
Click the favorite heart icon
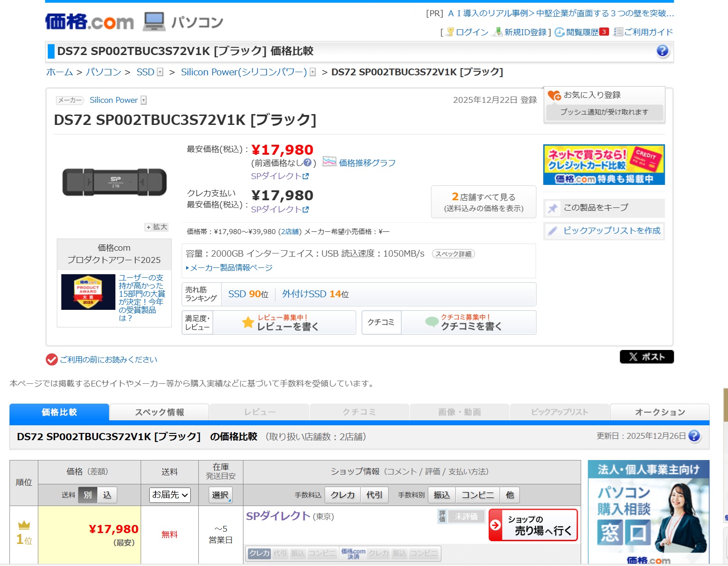554,95
